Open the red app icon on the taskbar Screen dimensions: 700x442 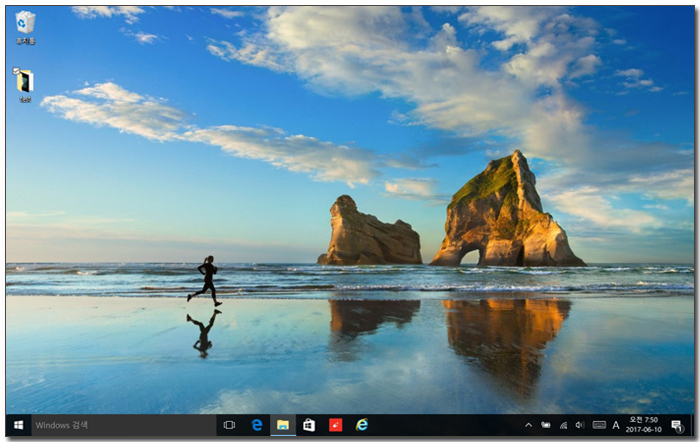(335, 425)
